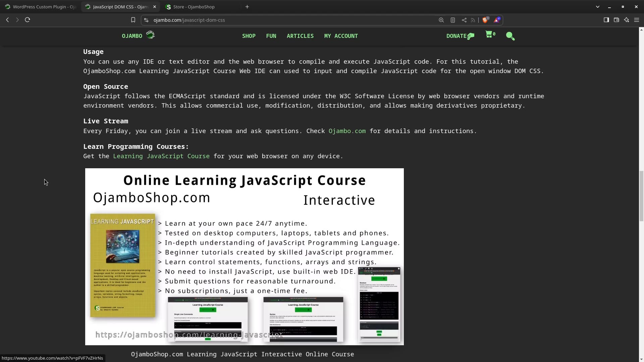Open Brave Shields panel
Screen dimensions: 644x362
click(x=485, y=20)
